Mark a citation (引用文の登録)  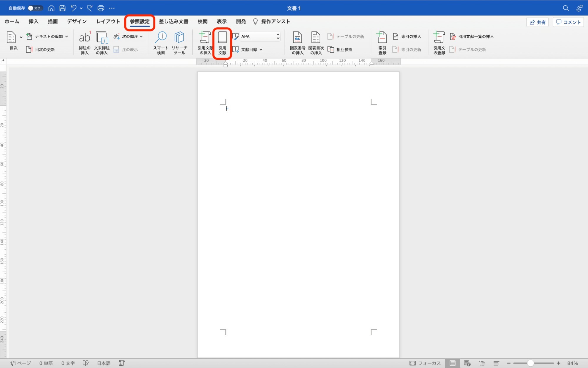click(439, 43)
